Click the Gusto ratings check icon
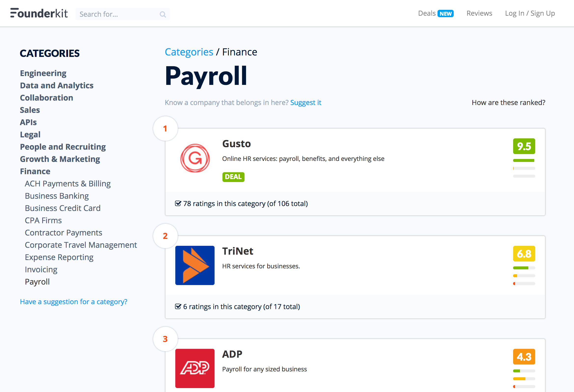This screenshot has width=574, height=392. (178, 203)
